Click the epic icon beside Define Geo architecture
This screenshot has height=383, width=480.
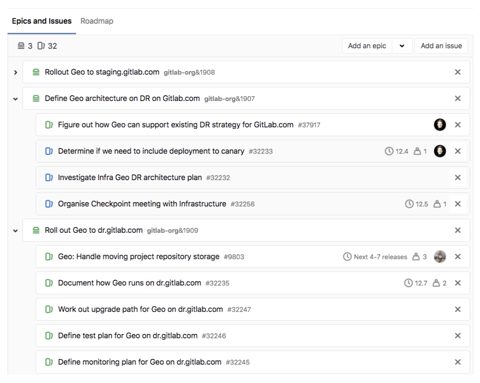tap(36, 98)
